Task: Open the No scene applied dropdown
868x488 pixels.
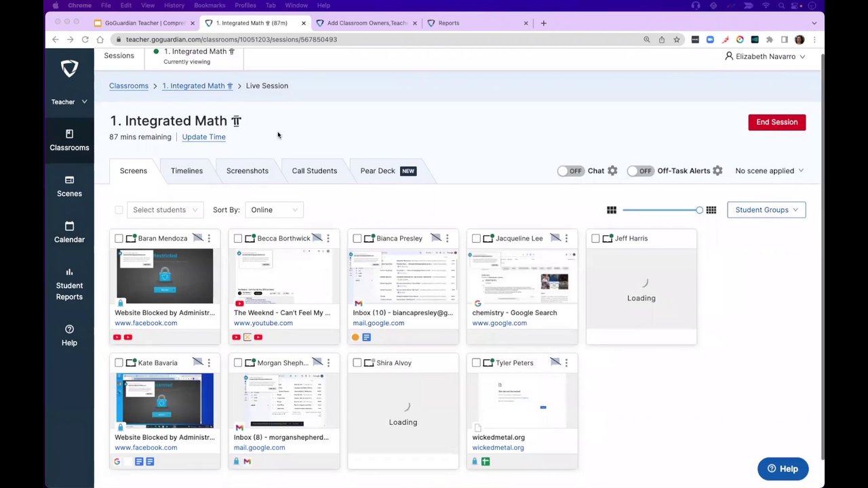Action: 769,171
